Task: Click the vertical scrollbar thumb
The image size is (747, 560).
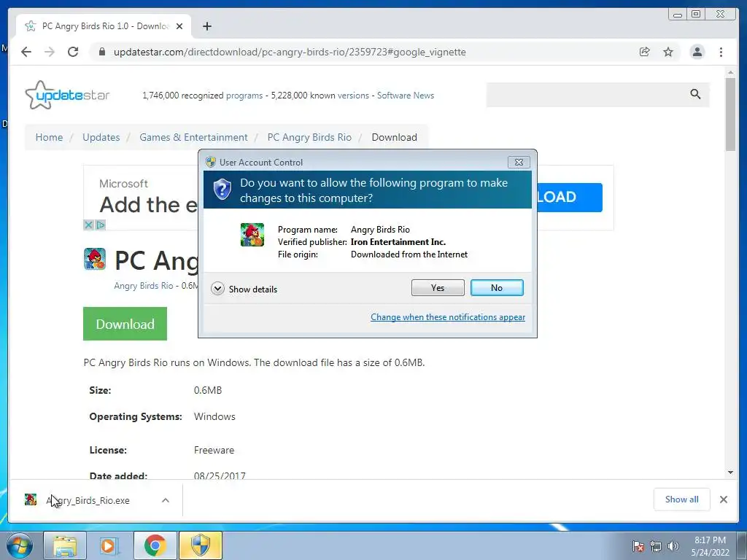Action: (x=731, y=114)
